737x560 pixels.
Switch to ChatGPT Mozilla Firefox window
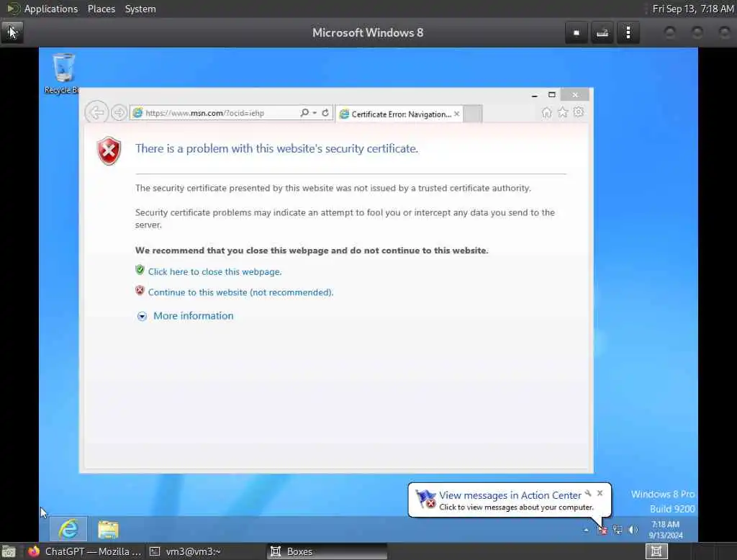point(85,551)
